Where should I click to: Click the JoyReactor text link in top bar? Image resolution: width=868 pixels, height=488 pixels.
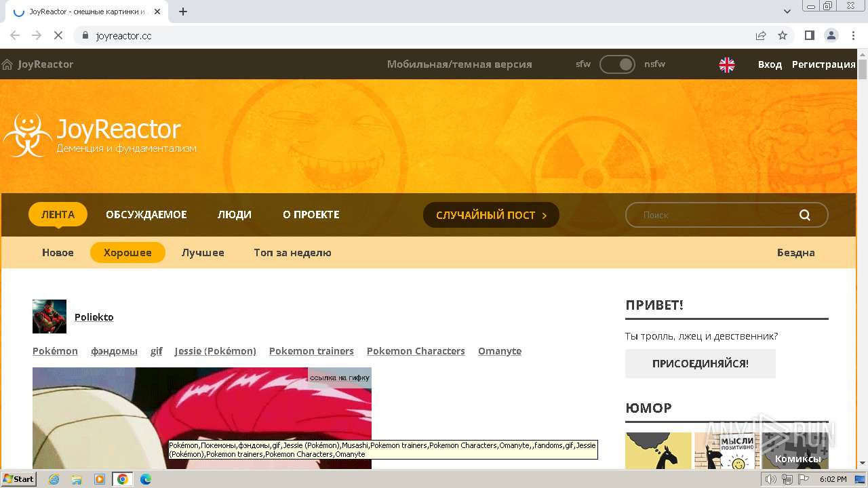point(45,64)
